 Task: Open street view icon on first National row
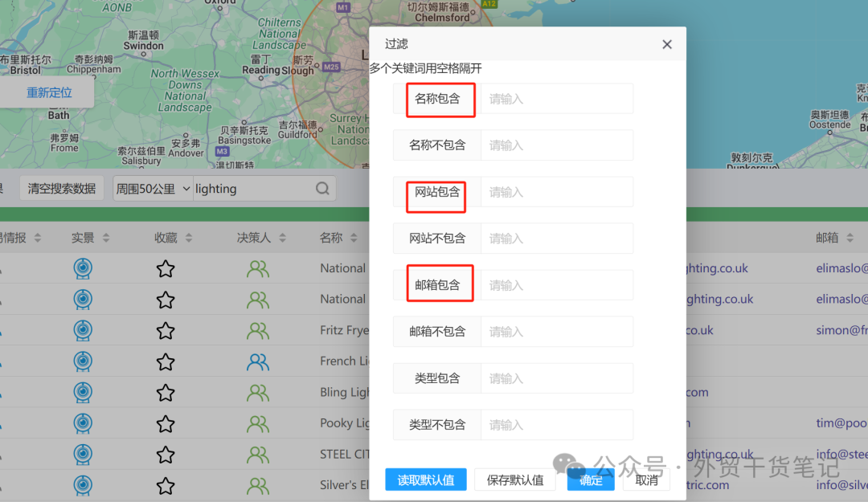tap(82, 268)
